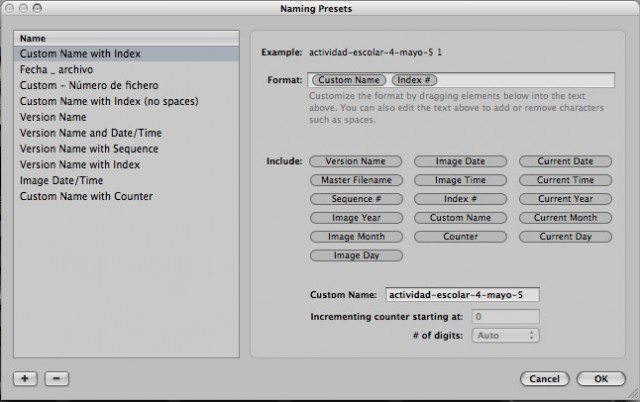Click the Image Date include element

[460, 161]
